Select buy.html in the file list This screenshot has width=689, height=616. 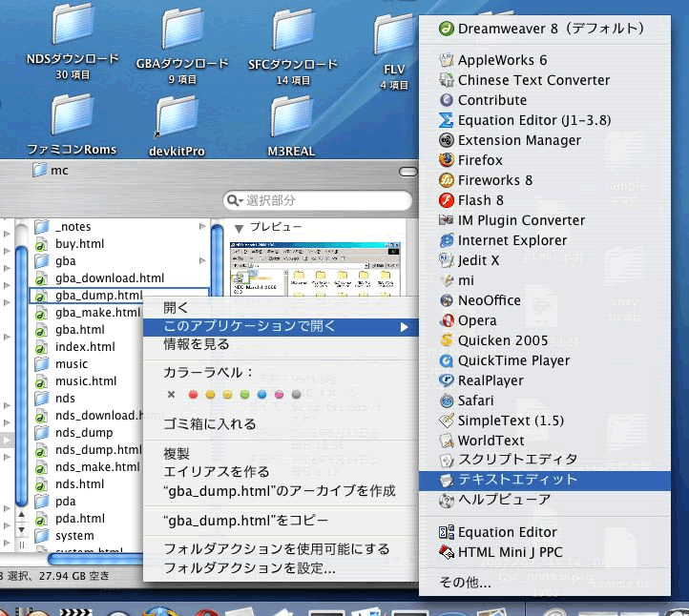(x=119, y=244)
